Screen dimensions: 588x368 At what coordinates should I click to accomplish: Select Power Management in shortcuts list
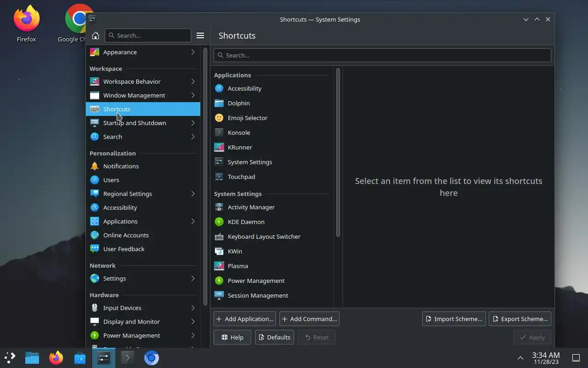tap(271, 281)
